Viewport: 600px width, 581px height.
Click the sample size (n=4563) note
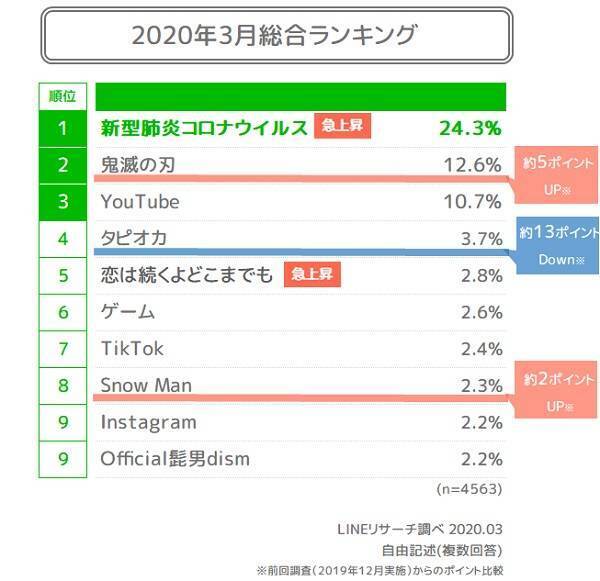(469, 490)
